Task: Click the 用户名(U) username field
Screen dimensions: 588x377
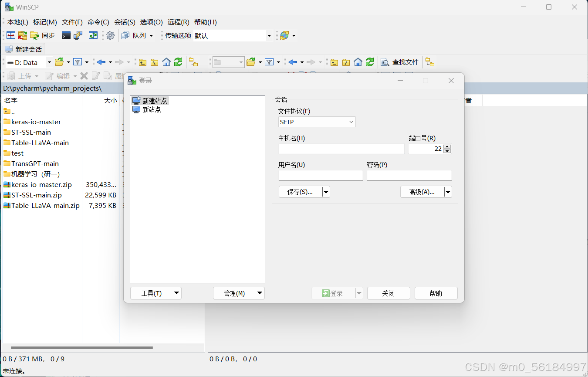Action: [321, 175]
